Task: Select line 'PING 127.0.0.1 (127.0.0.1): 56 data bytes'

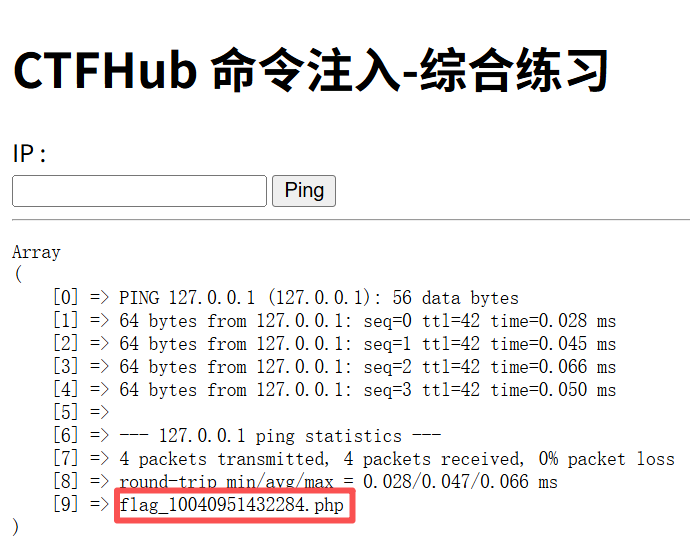Action: 319,298
